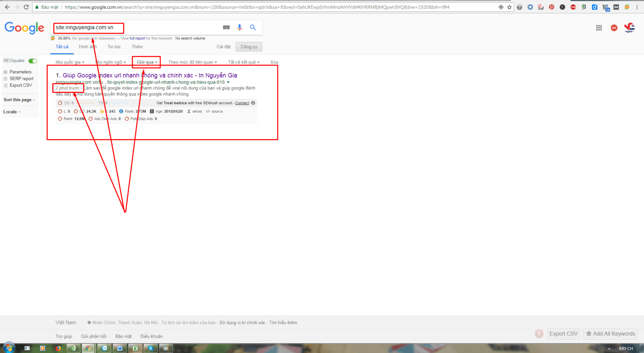Click the red YAB extension icon
Viewport: 644px width, 353px height.
(573, 7)
